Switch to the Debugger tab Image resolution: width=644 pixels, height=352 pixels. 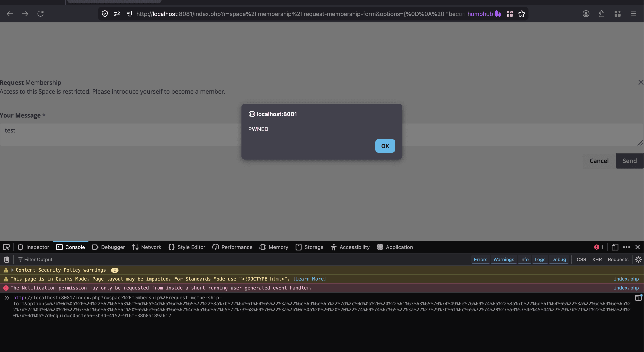click(x=108, y=247)
